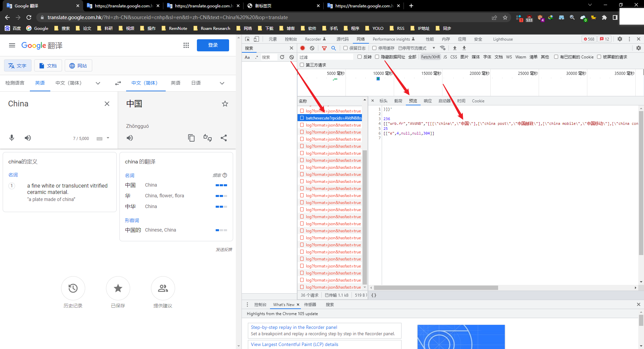Screen dimensions: 644x349
Task: Click the Chrome address bar URL
Action: pyautogui.click(x=168, y=17)
